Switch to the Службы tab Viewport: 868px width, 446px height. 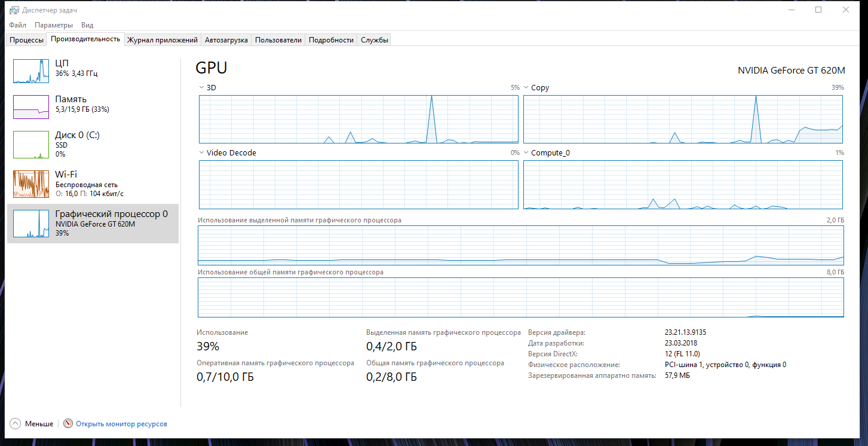point(375,40)
